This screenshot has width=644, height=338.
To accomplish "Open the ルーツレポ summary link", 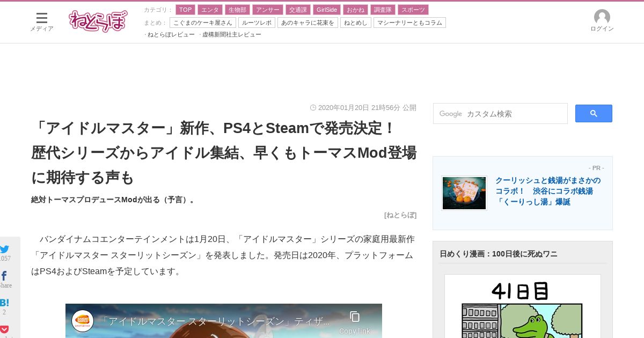I will click(257, 23).
